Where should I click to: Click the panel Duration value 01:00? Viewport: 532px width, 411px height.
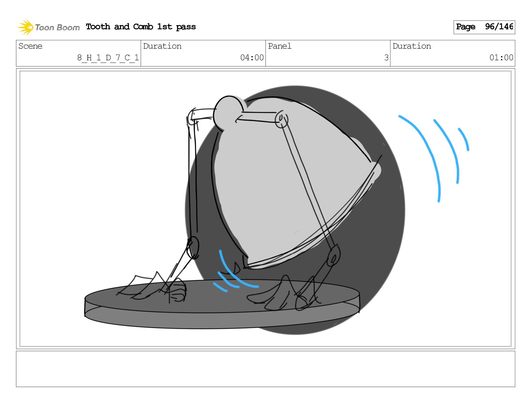tap(501, 58)
